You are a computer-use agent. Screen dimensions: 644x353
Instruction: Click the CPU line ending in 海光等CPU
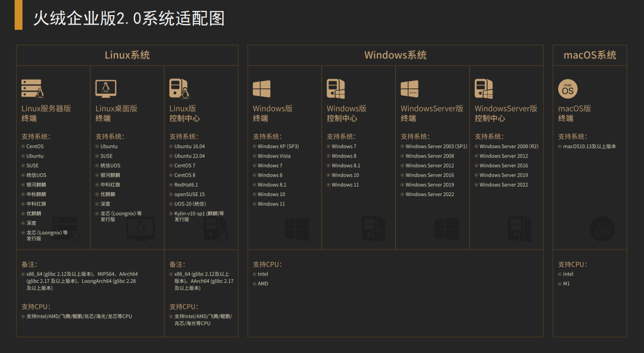[203, 320]
